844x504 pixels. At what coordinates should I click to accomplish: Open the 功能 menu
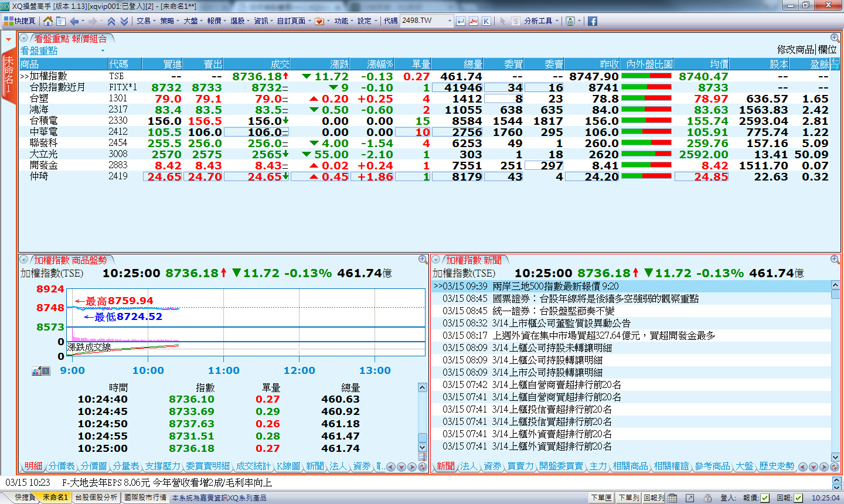(344, 21)
